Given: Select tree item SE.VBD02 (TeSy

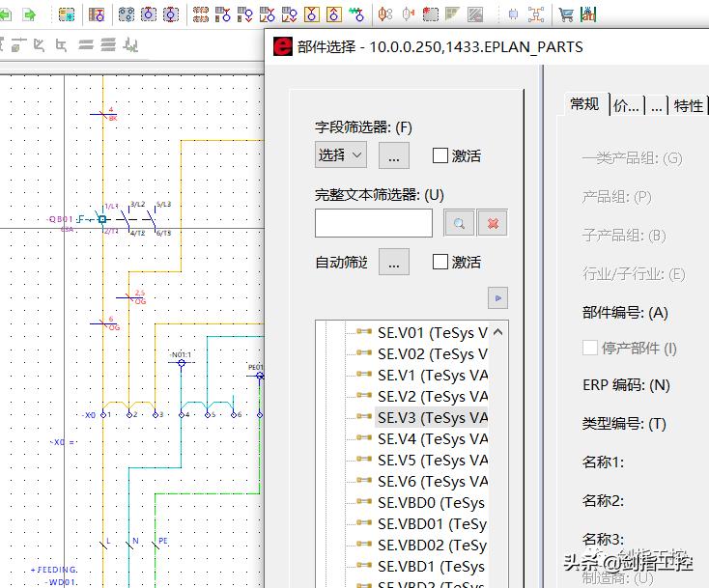Looking at the screenshot, I should pos(432,546).
